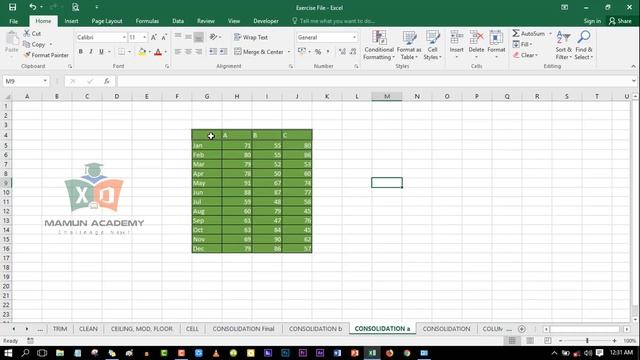
Task: Click the Cut scissors icon
Action: (x=27, y=33)
